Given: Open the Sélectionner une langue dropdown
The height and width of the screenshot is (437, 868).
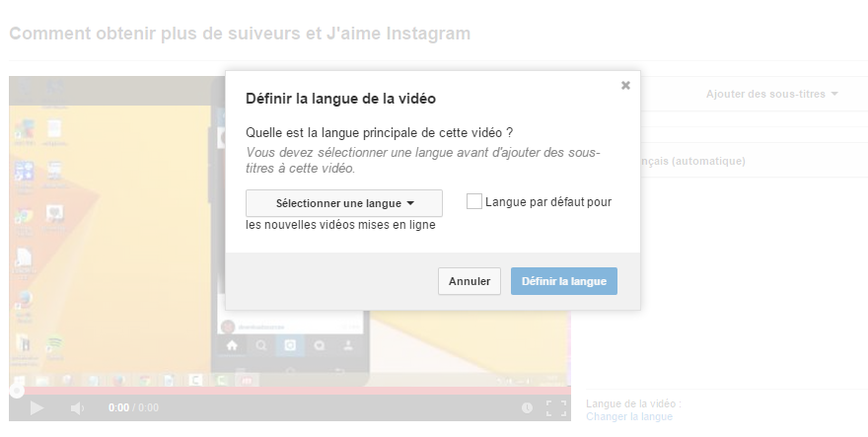Looking at the screenshot, I should click(344, 203).
